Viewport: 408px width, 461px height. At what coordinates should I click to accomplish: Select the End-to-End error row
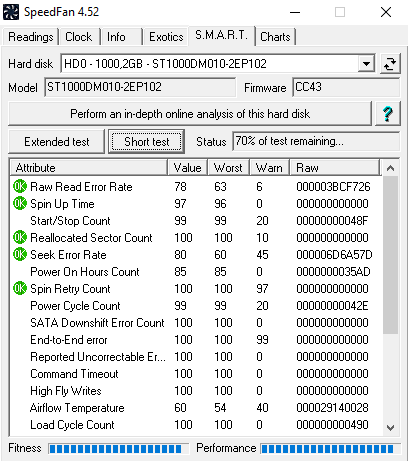[197, 340]
